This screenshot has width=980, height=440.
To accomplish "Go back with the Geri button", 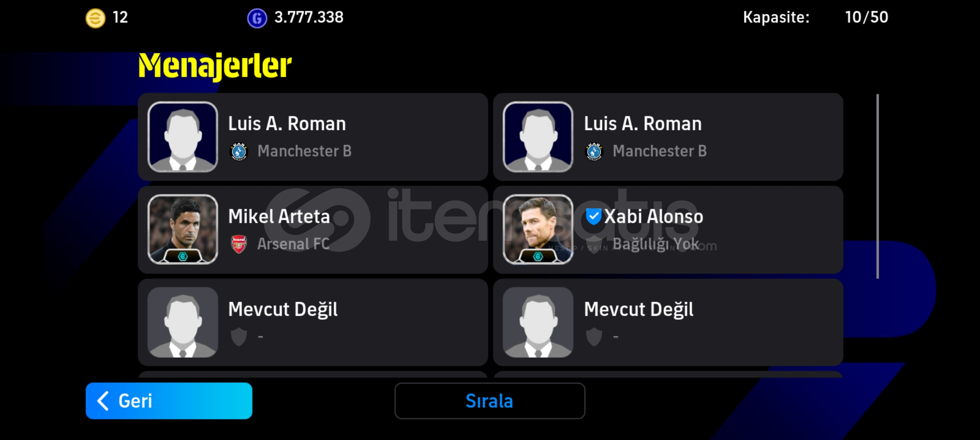I will coord(169,401).
